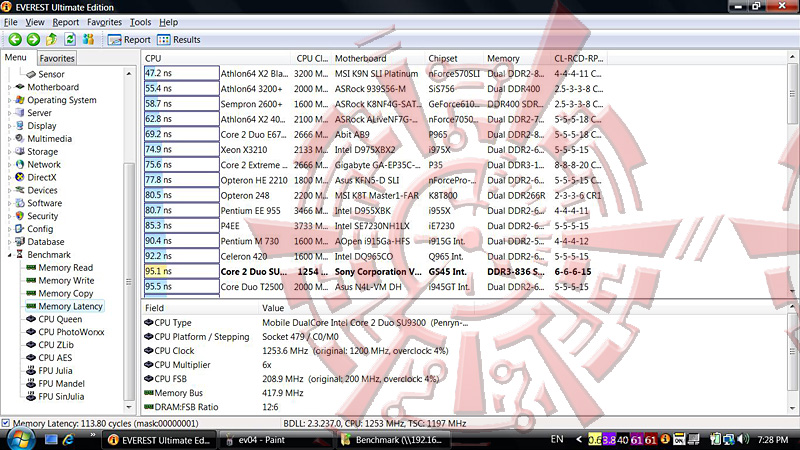800x450 pixels.
Task: Sort by the Chipset column header
Action: (454, 58)
